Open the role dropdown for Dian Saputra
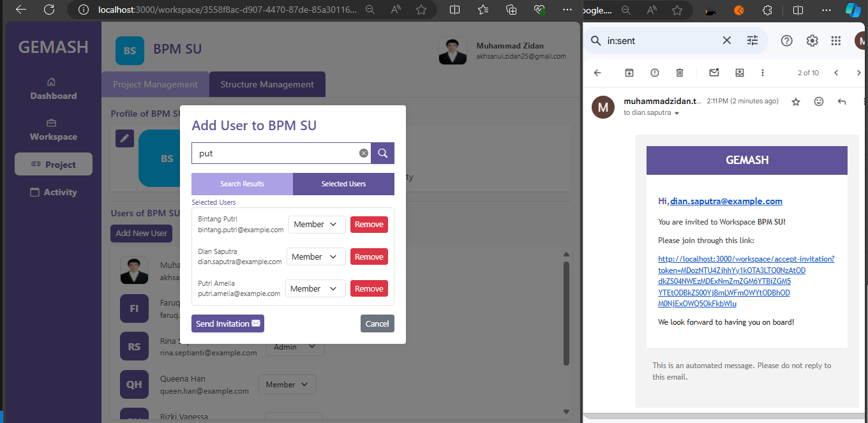 tap(315, 256)
